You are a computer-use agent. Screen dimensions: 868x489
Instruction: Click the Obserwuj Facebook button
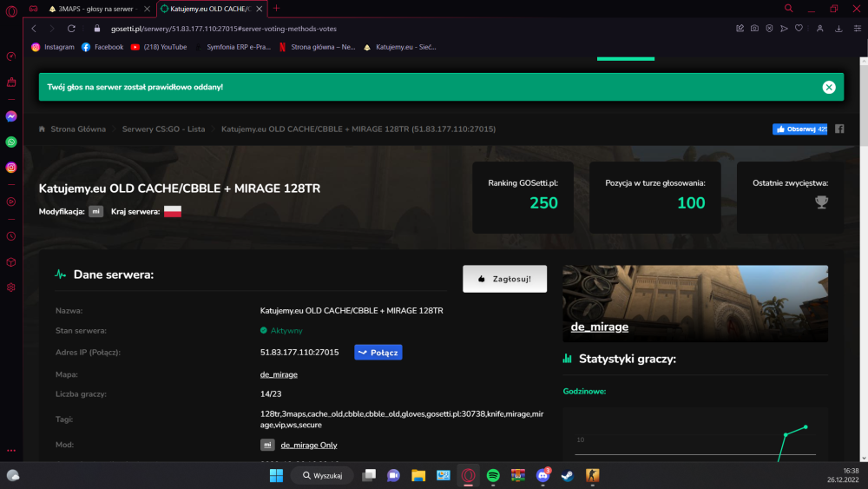[799, 129]
